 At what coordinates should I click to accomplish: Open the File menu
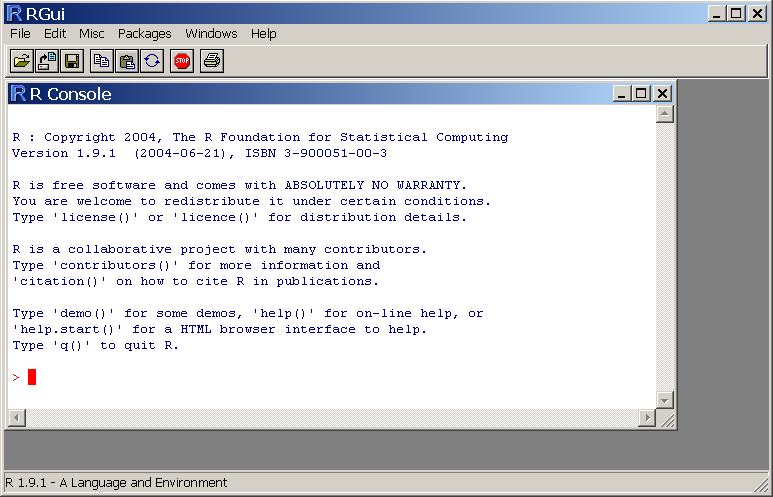pyautogui.click(x=20, y=33)
